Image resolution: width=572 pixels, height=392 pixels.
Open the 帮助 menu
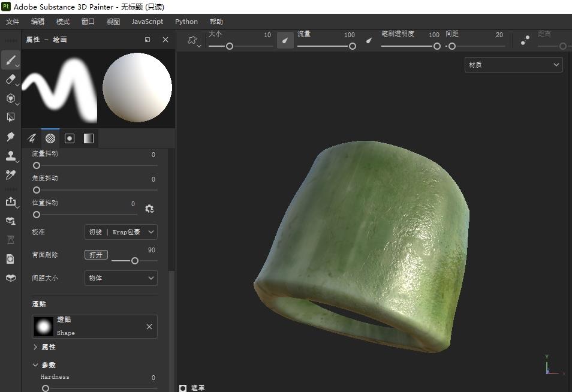tap(216, 22)
